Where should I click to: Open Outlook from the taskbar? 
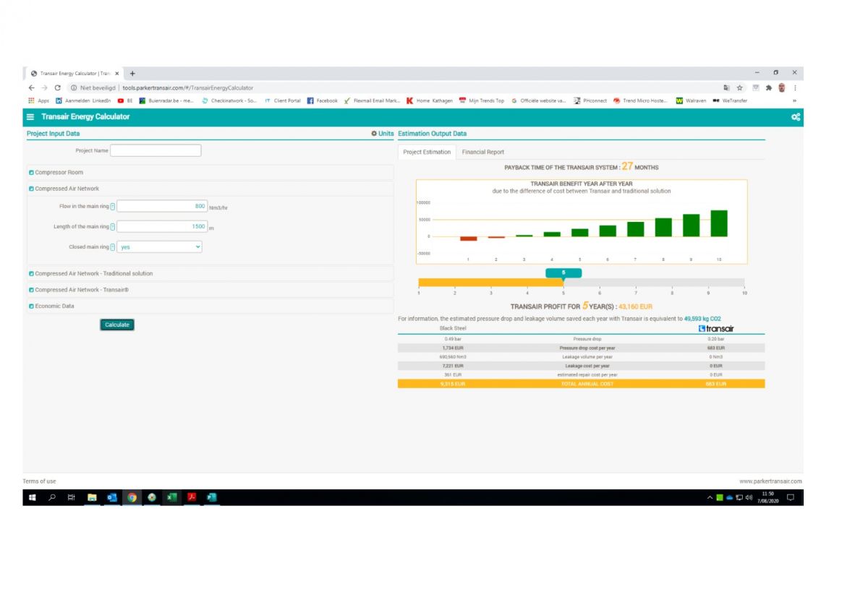112,497
